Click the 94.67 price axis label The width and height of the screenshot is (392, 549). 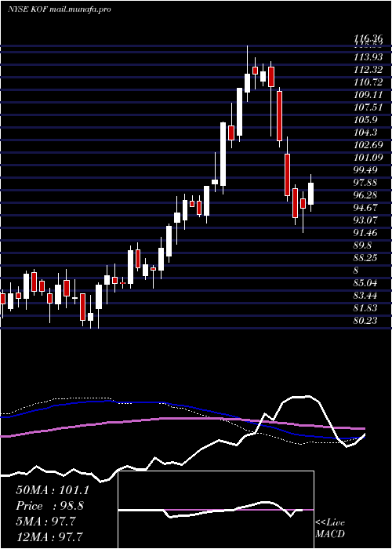point(366,208)
